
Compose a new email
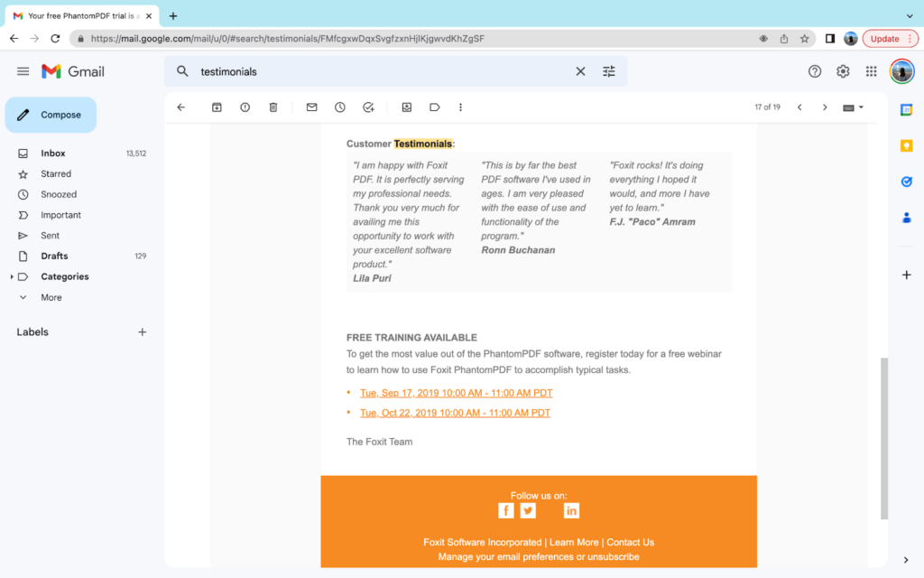coord(51,115)
